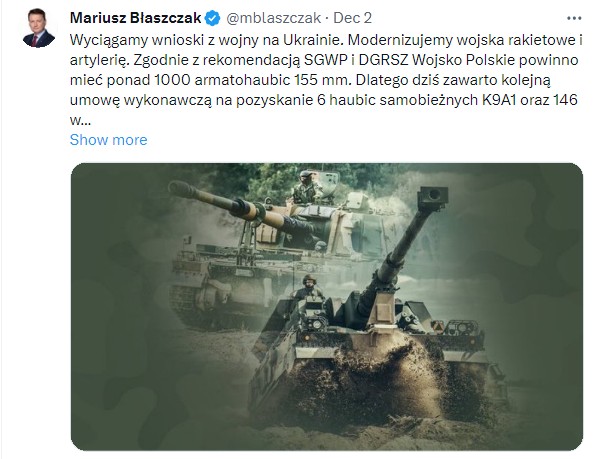Expand tweet with Show more

point(108,140)
